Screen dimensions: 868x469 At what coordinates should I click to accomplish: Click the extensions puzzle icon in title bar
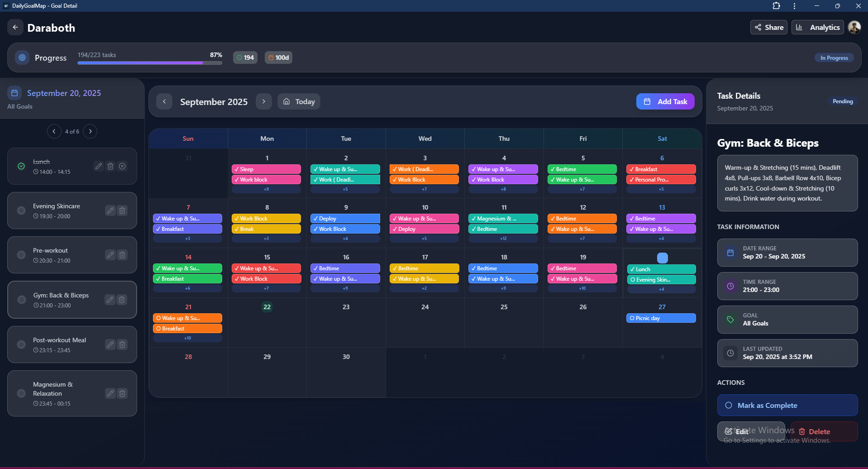coord(776,6)
